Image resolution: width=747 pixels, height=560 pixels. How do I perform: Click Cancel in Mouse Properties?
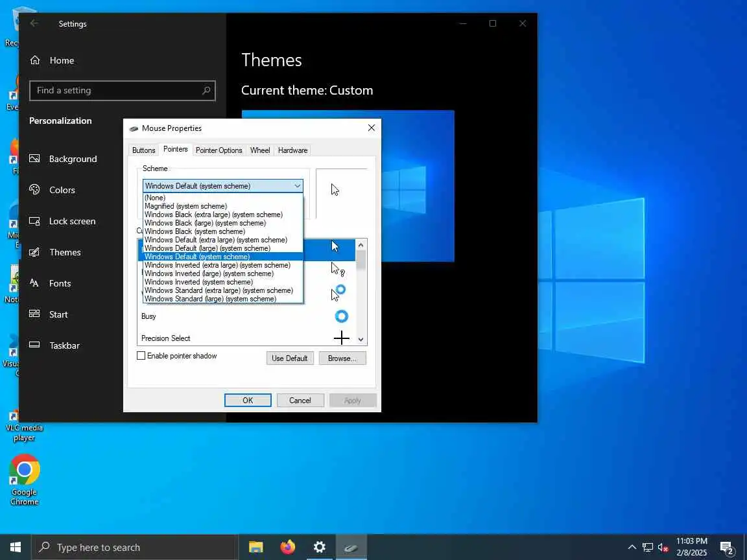tap(300, 401)
